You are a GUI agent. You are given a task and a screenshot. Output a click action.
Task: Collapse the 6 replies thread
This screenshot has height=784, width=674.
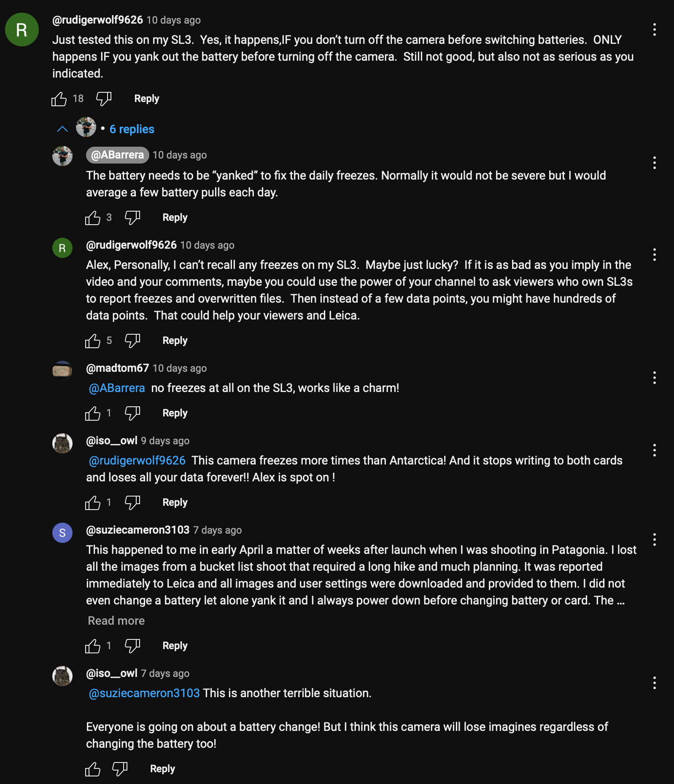pyautogui.click(x=62, y=129)
